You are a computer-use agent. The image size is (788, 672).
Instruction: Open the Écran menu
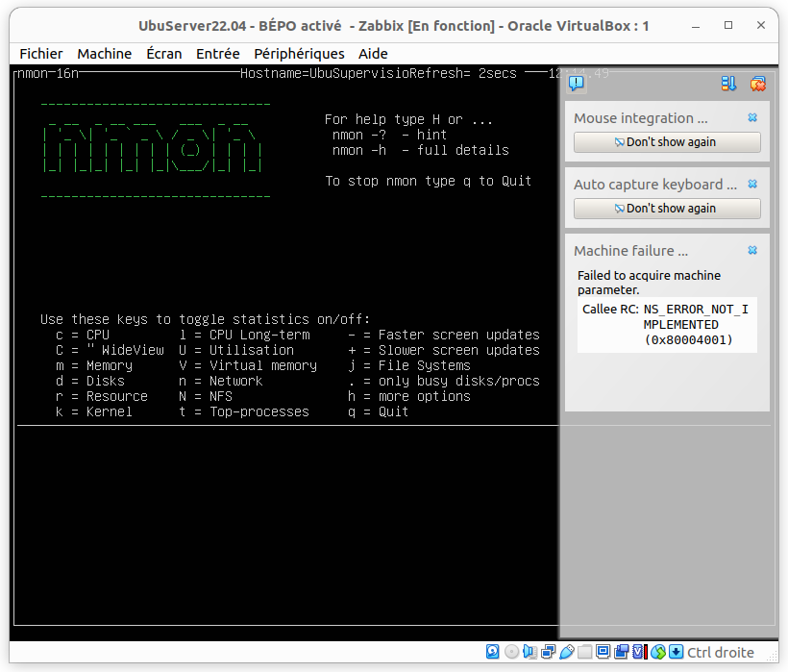(x=163, y=54)
